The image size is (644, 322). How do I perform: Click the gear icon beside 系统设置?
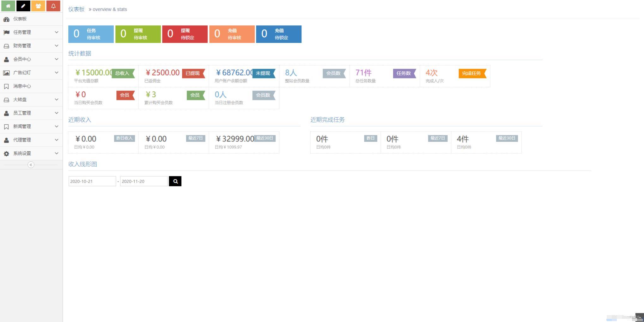coord(6,153)
